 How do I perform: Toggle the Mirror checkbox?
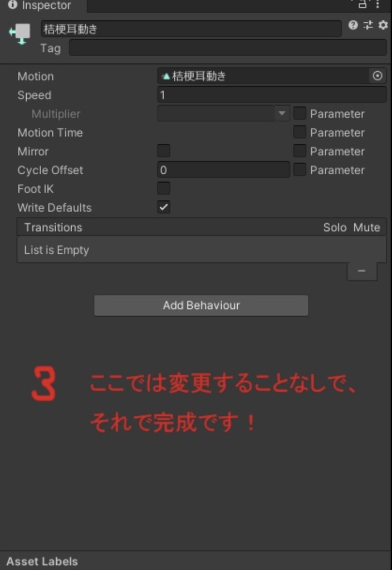pyautogui.click(x=164, y=150)
